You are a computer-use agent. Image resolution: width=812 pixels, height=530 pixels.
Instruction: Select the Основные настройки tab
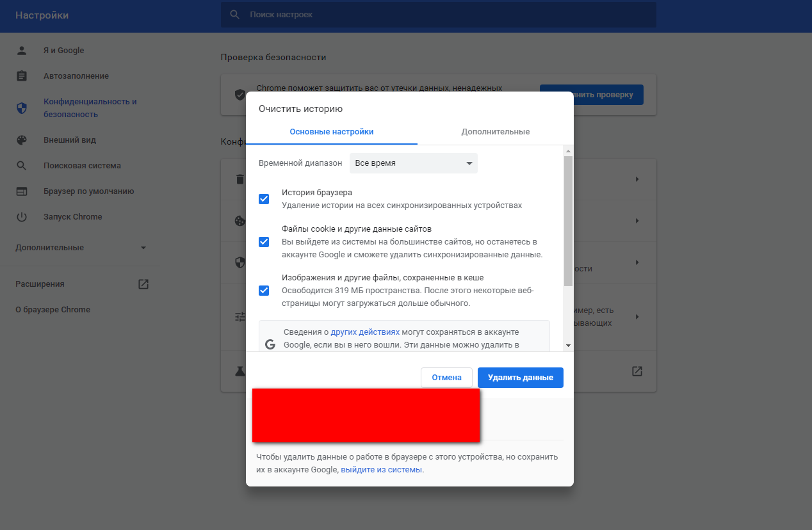tap(331, 132)
